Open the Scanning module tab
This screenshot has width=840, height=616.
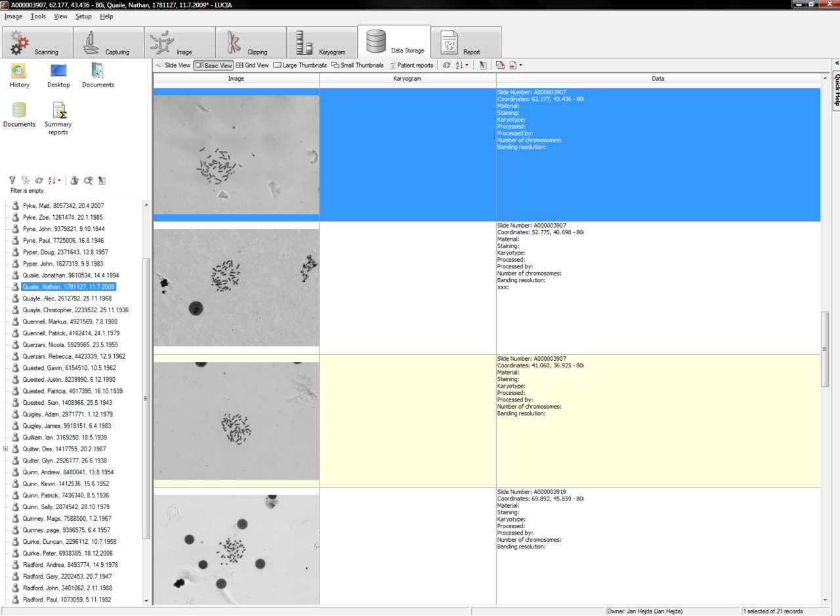coord(38,42)
